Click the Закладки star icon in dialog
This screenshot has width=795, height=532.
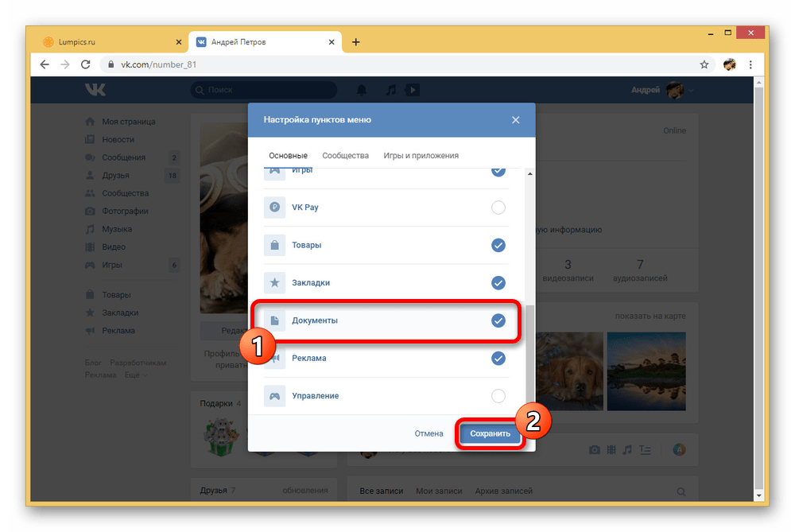[274, 282]
